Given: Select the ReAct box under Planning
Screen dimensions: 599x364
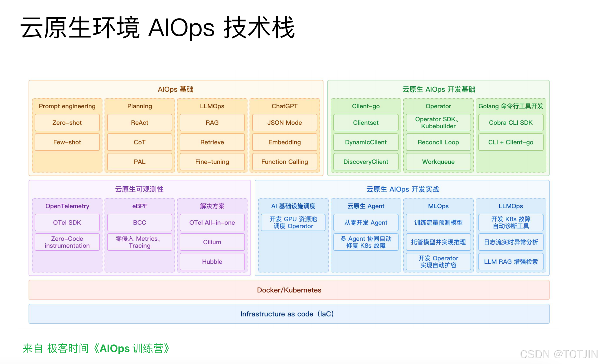Looking at the screenshot, I should pos(139,122).
